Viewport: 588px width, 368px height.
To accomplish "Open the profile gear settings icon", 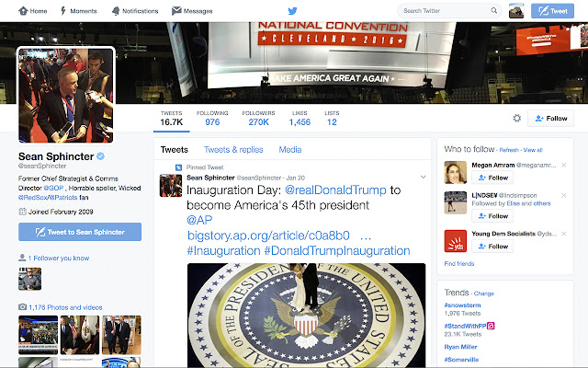I will point(517,118).
